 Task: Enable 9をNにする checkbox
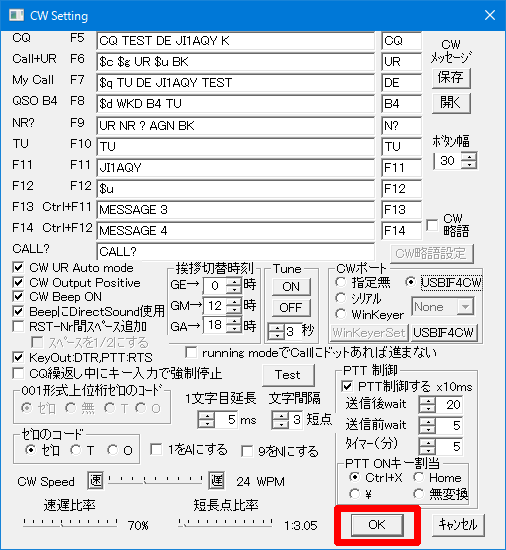pyautogui.click(x=247, y=451)
